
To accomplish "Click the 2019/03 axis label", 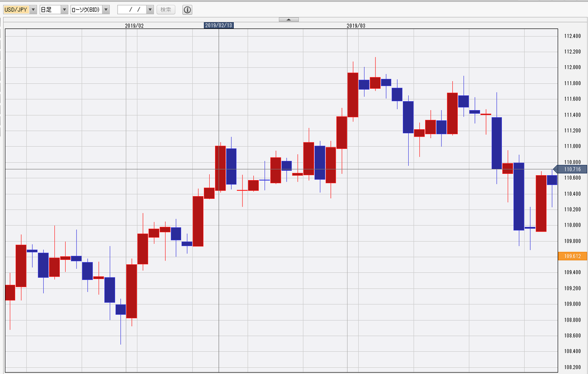I will click(x=356, y=25).
